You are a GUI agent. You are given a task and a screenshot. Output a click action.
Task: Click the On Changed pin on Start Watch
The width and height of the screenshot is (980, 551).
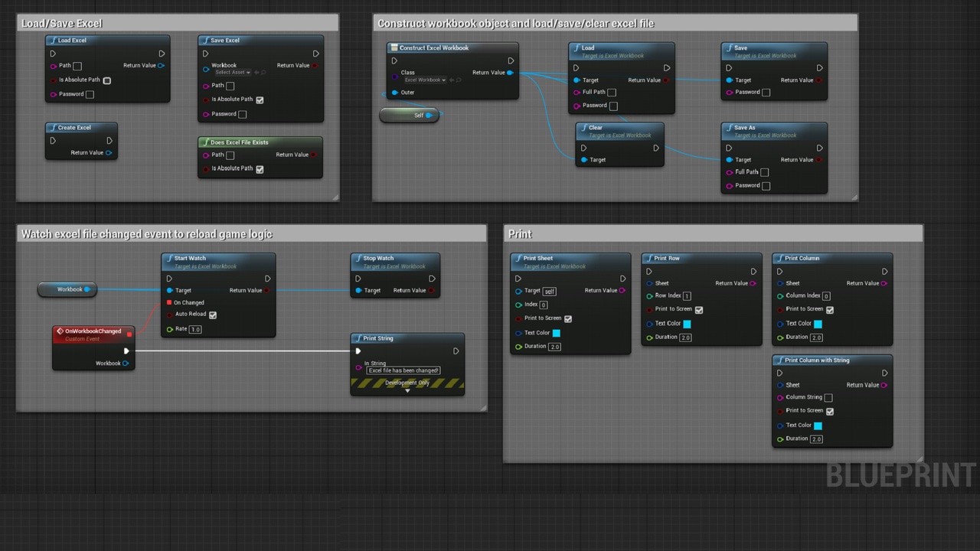(x=169, y=303)
